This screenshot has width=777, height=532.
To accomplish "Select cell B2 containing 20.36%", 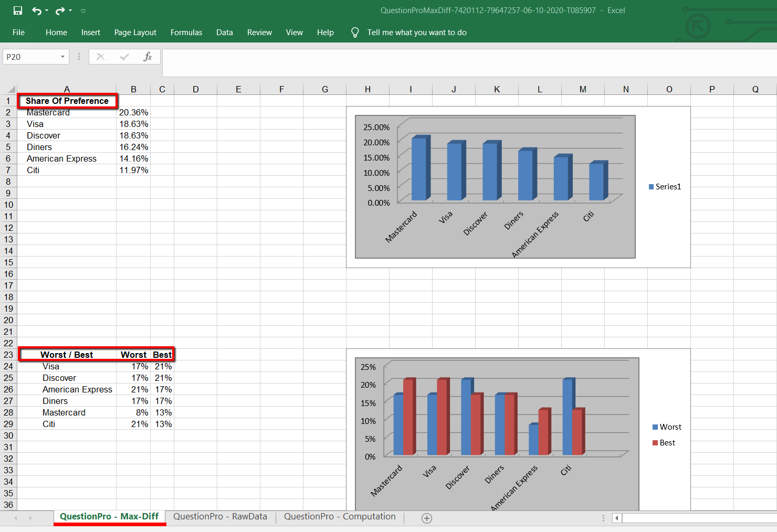I will point(133,112).
